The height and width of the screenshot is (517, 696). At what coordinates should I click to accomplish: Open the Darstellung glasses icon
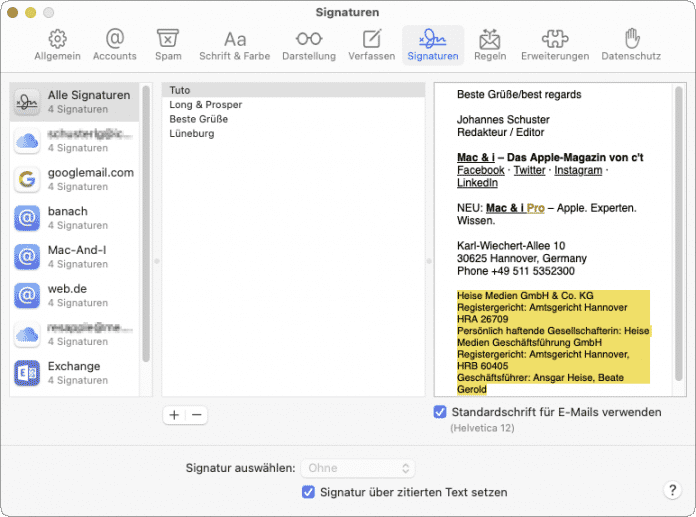point(309,39)
